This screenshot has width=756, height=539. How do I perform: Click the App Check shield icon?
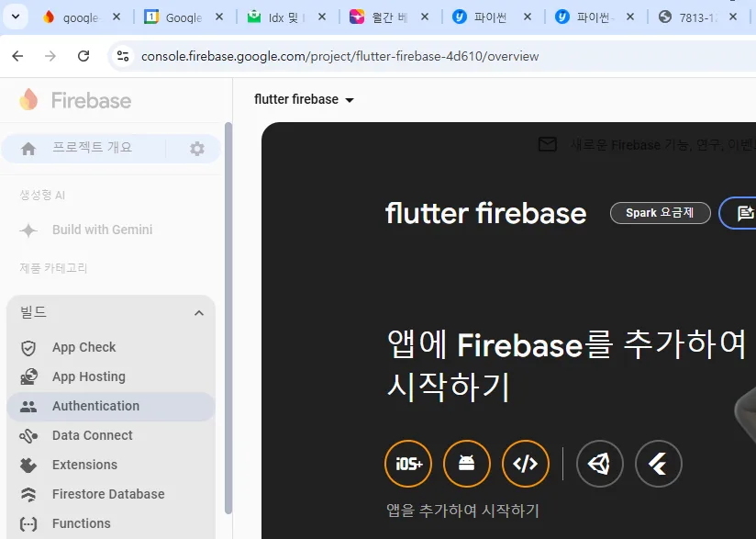[28, 348]
